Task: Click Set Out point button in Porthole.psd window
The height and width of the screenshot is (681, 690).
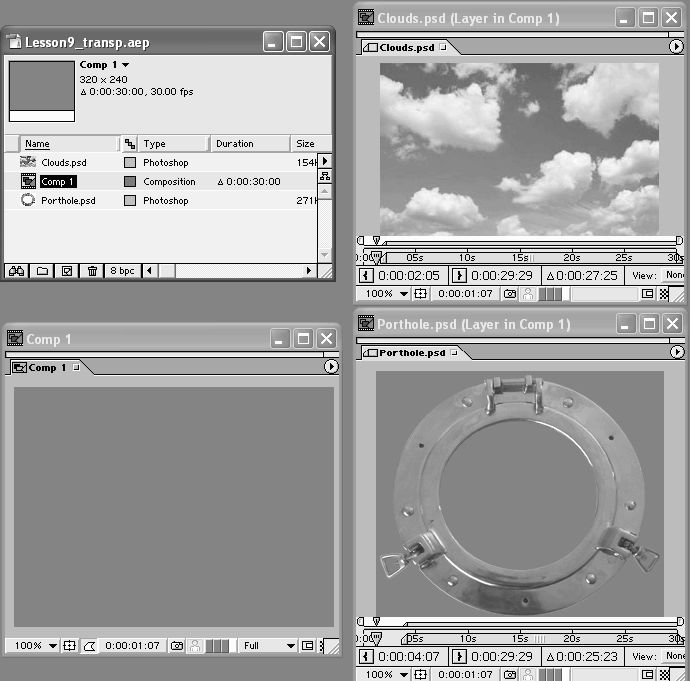Action: (460, 657)
